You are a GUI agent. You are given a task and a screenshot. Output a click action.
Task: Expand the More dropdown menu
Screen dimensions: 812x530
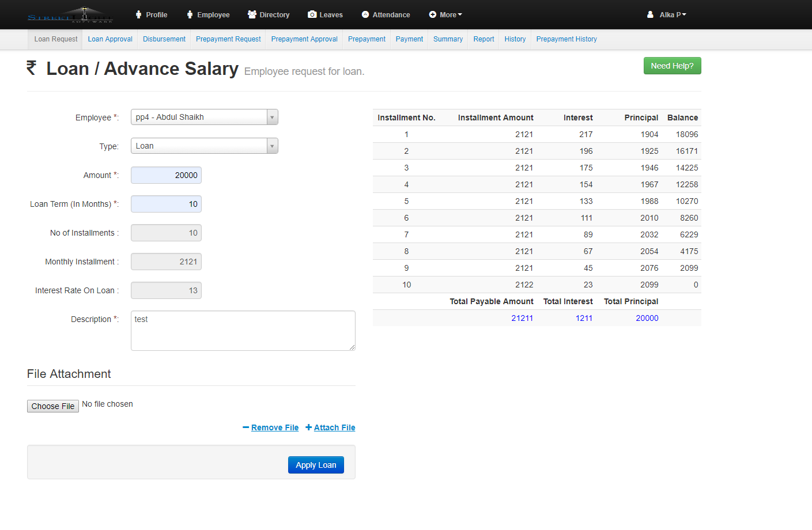coord(445,15)
